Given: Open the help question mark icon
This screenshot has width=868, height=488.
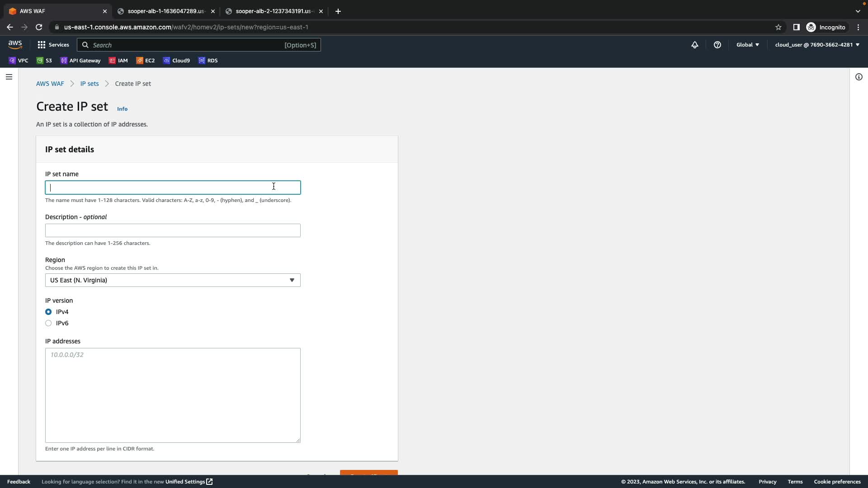Looking at the screenshot, I should point(717,45).
